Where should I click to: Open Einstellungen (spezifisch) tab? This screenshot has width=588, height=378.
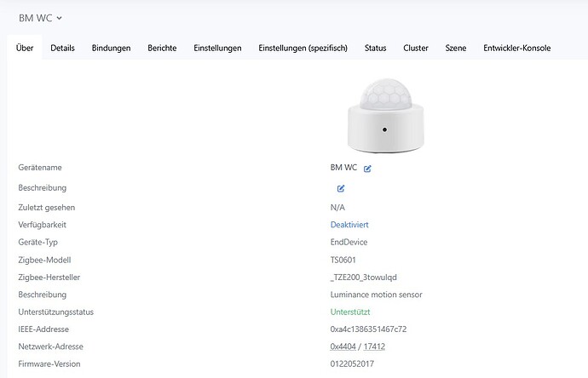click(303, 48)
